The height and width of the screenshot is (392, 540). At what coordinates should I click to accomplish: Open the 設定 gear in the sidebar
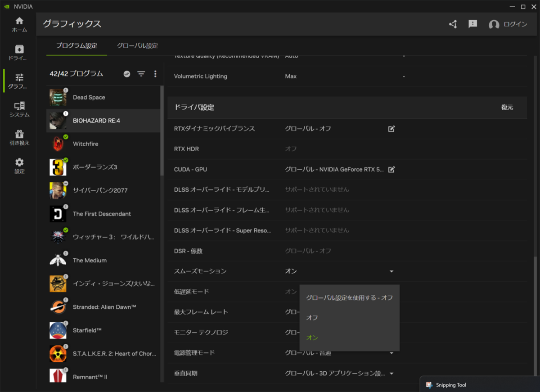click(19, 166)
